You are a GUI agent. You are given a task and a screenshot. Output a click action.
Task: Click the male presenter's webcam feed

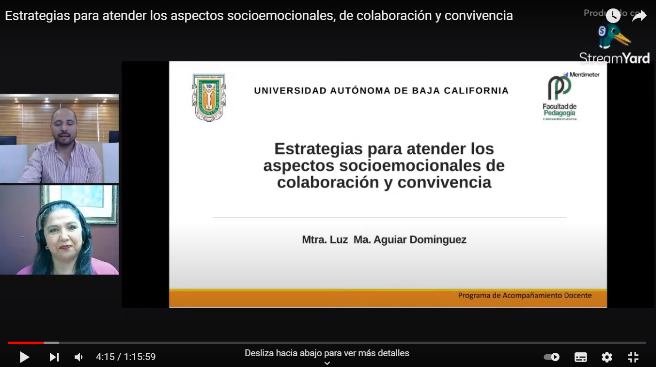point(59,139)
